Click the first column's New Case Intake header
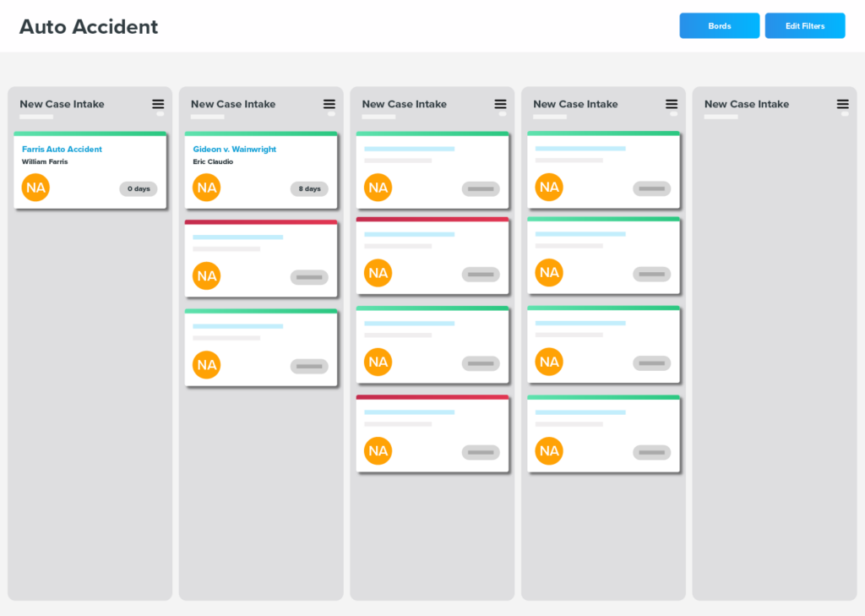This screenshot has width=865, height=616. pos(63,104)
